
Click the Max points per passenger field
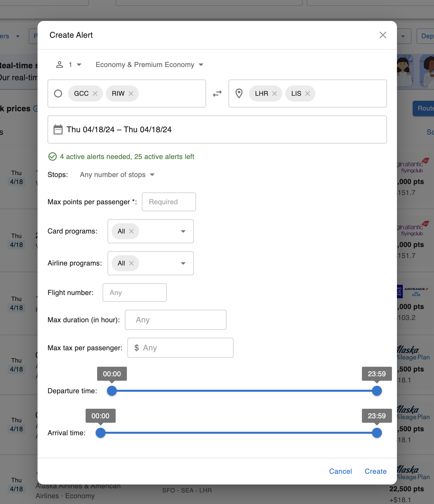(x=169, y=202)
